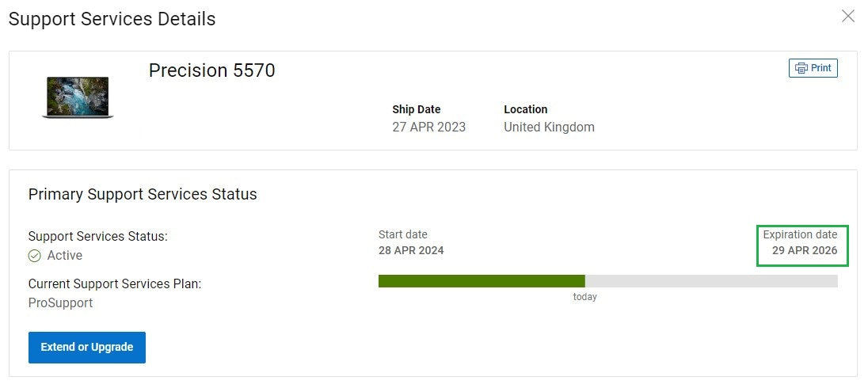
Task: Close the Support Services Details dialog
Action: pos(848,16)
